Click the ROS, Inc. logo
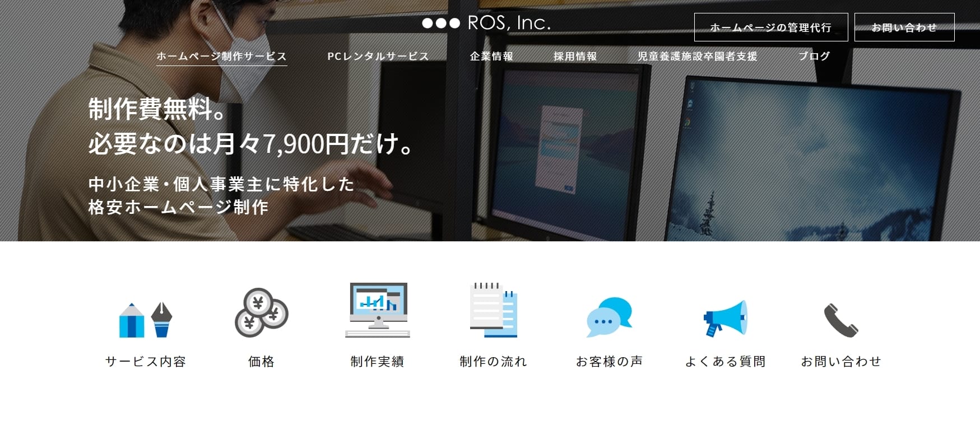 coord(486,23)
